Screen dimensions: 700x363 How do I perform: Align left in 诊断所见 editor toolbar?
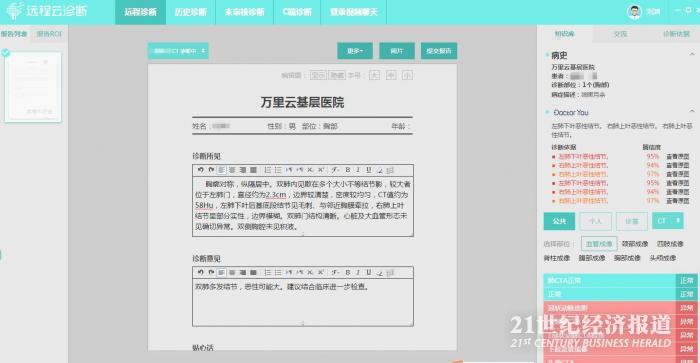[x=221, y=170]
